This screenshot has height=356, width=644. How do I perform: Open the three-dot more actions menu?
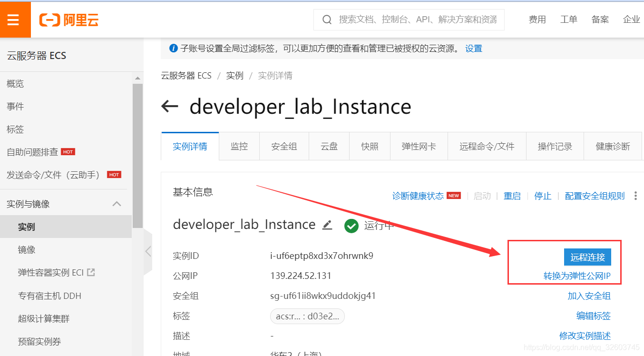(x=635, y=196)
